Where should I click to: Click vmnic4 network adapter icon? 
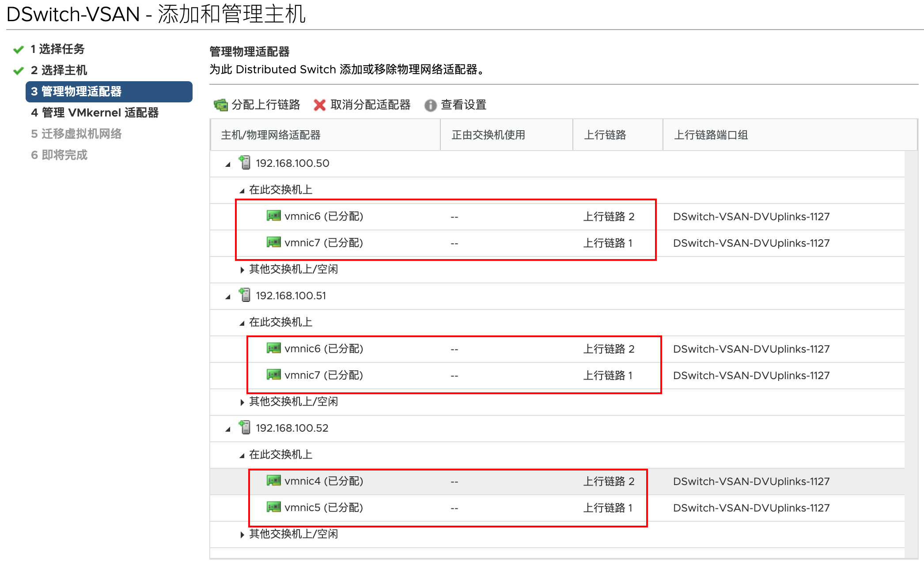(x=273, y=481)
